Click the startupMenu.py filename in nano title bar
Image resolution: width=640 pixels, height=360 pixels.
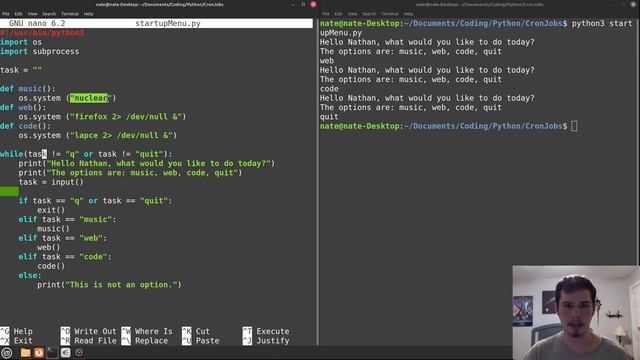[x=168, y=23]
